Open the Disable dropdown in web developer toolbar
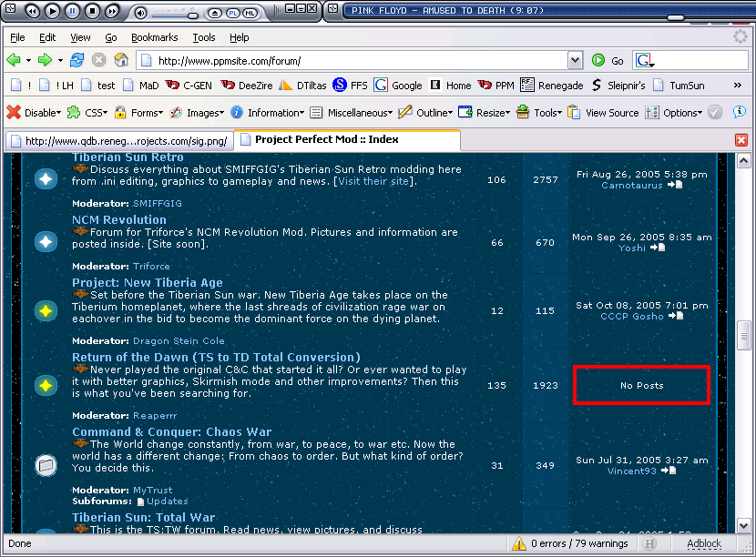 pos(35,113)
